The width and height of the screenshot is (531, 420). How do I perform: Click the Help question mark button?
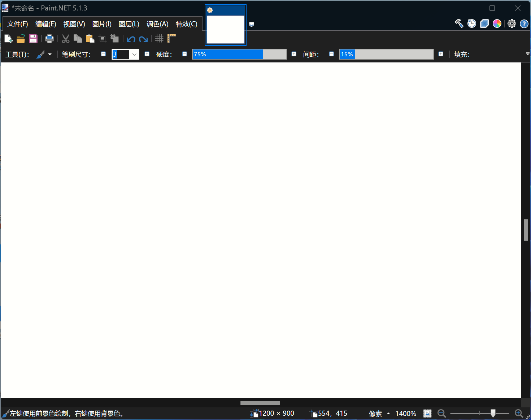pos(524,24)
